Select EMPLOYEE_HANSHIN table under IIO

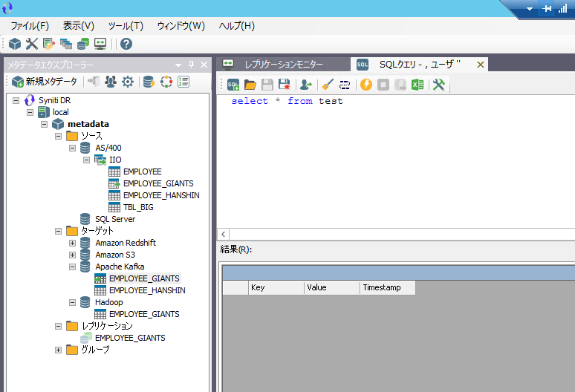click(x=161, y=195)
